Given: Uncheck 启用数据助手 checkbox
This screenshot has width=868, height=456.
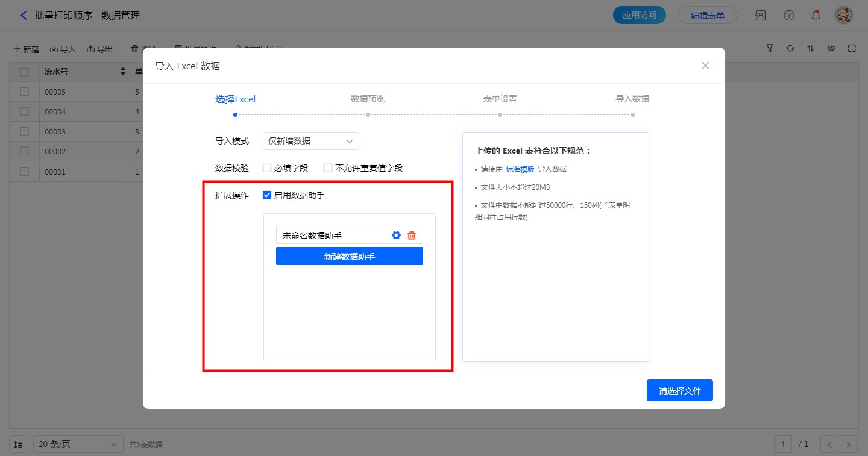Looking at the screenshot, I should pyautogui.click(x=267, y=195).
